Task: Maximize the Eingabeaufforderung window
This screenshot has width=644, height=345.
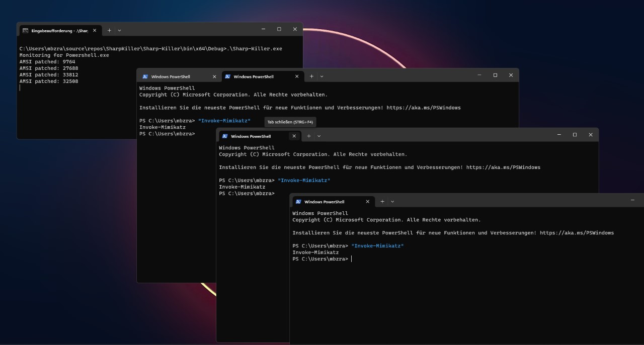Action: coord(279,29)
